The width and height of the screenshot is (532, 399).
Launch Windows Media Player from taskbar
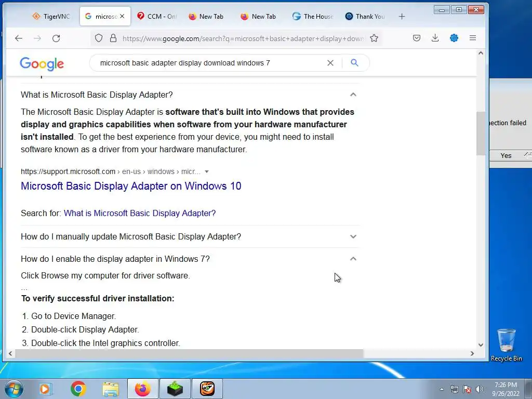45,389
